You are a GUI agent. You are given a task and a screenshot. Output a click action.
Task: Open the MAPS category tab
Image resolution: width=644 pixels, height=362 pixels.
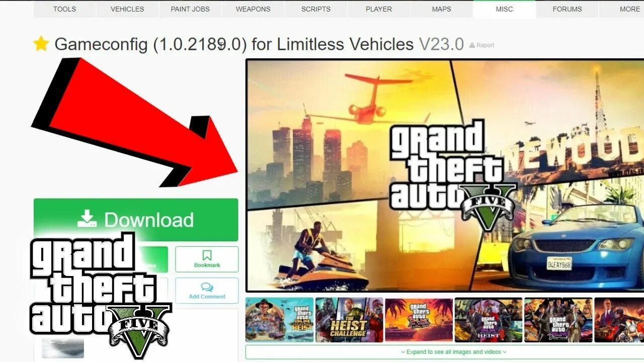(x=442, y=9)
